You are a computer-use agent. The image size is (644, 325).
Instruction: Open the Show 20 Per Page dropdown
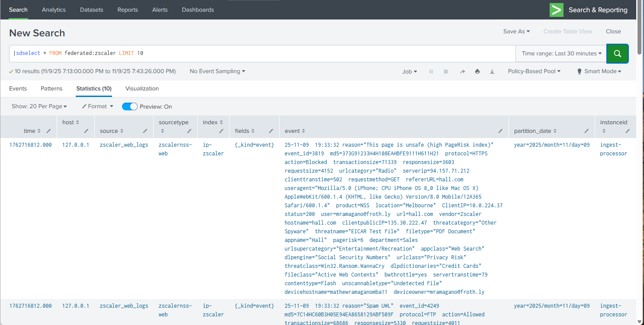coord(39,106)
